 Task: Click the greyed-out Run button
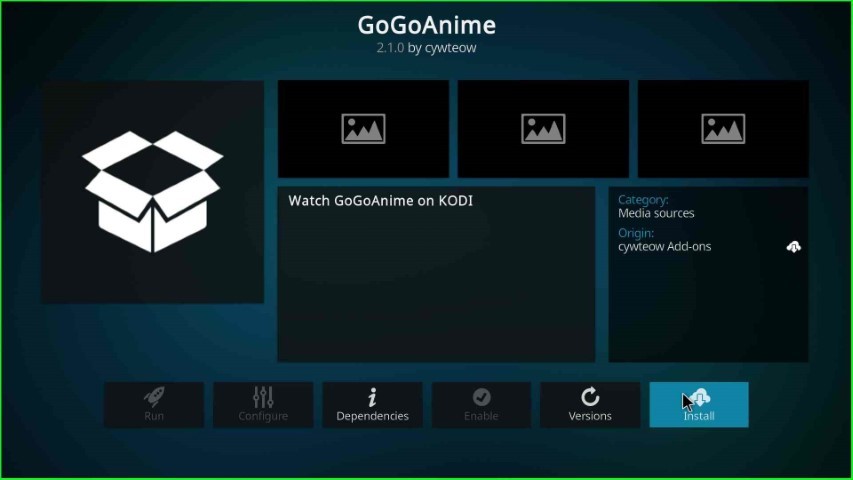click(154, 404)
